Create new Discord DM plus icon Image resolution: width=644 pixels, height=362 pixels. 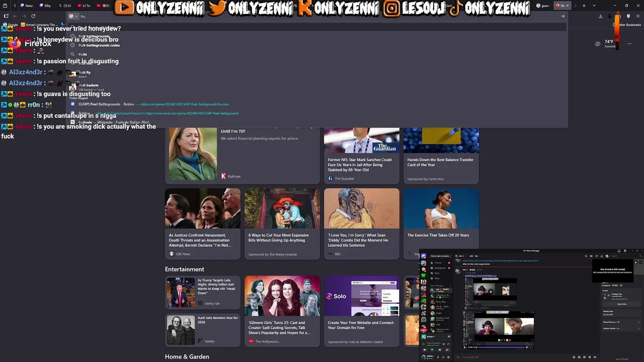point(450,286)
